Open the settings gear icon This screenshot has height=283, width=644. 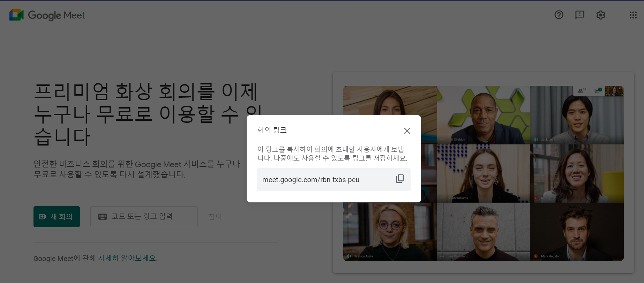tap(601, 15)
